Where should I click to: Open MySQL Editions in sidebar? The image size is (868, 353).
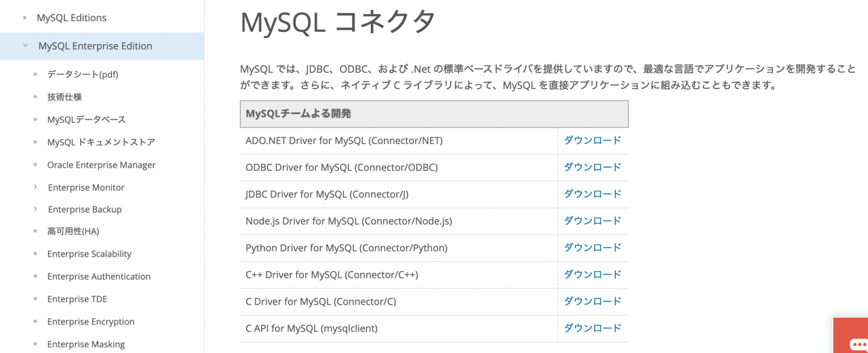click(71, 18)
